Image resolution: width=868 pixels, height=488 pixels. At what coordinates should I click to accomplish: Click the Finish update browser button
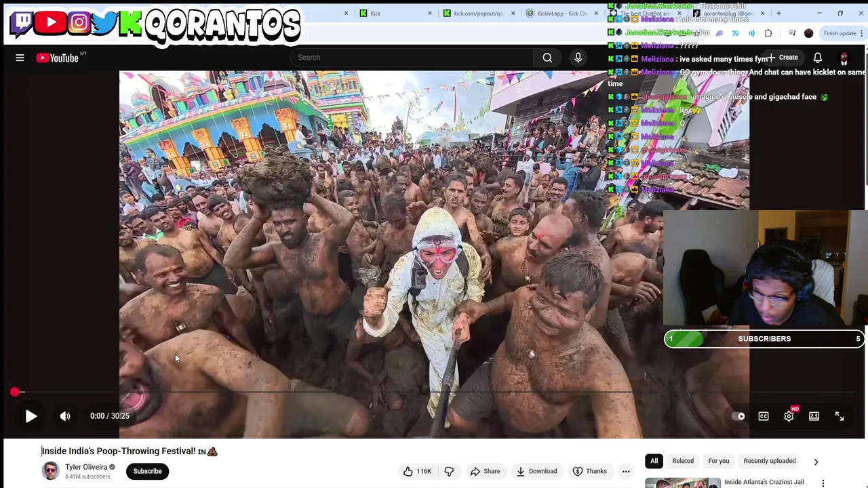844,33
